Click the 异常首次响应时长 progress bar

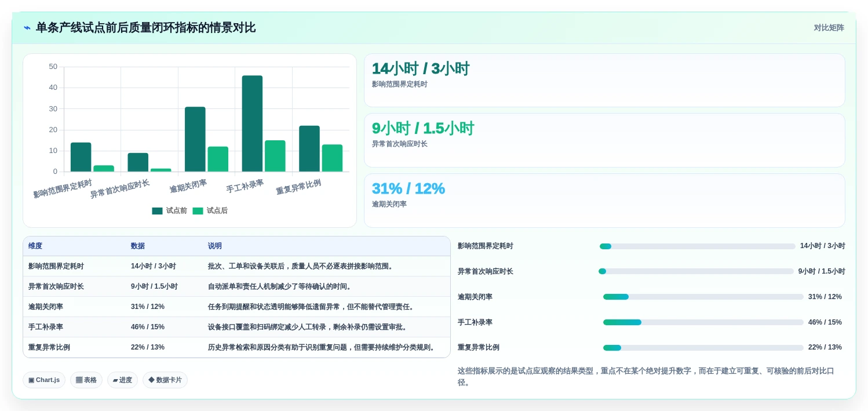tap(696, 271)
